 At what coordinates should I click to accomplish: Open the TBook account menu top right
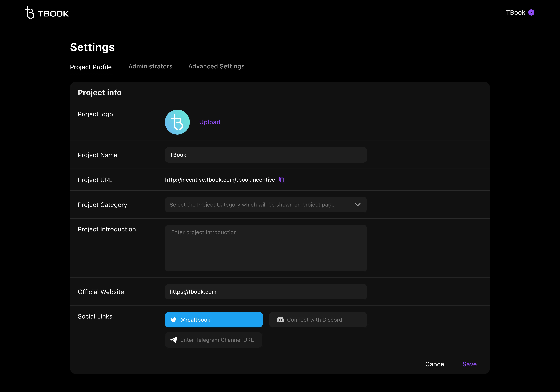click(515, 13)
